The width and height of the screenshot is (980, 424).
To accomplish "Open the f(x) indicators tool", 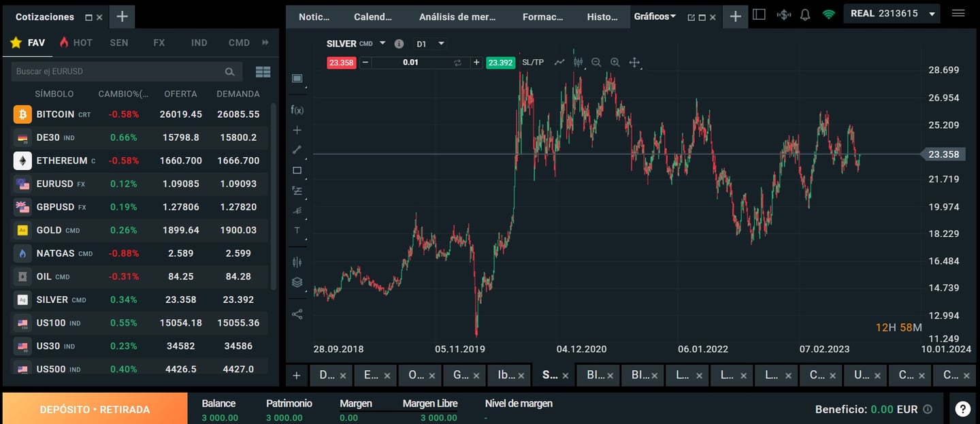I will pyautogui.click(x=297, y=110).
